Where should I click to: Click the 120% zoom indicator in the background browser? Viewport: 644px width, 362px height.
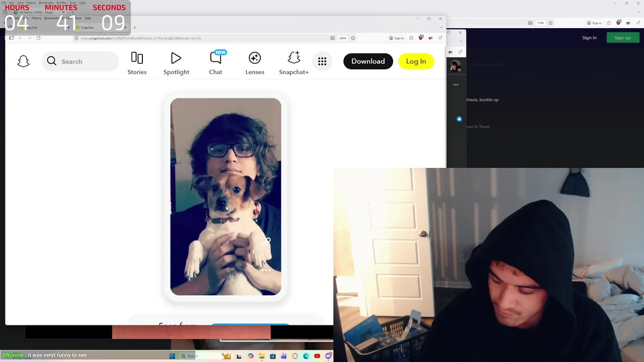[x=540, y=23]
